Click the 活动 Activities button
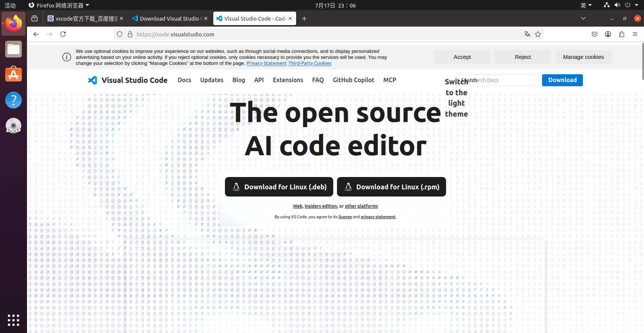The width and height of the screenshot is (644, 333). click(10, 5)
